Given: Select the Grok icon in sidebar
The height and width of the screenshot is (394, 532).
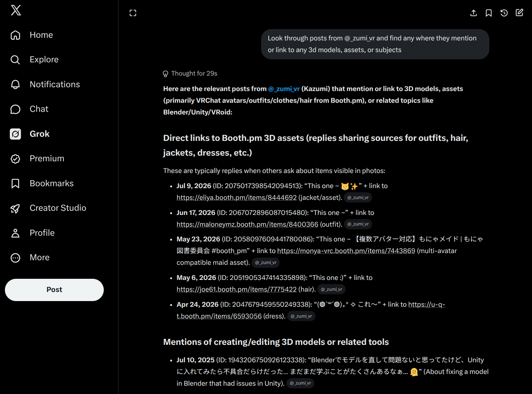Looking at the screenshot, I should pyautogui.click(x=15, y=134).
